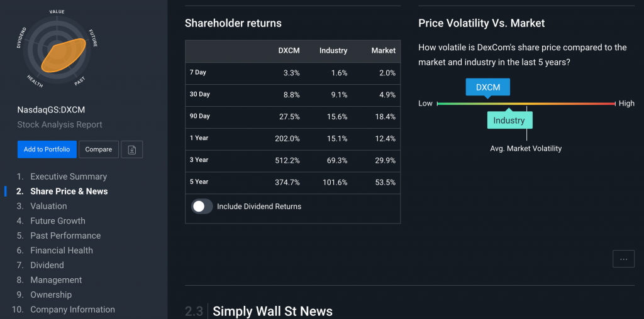
Task: Open Financial Health section
Action: 62,251
